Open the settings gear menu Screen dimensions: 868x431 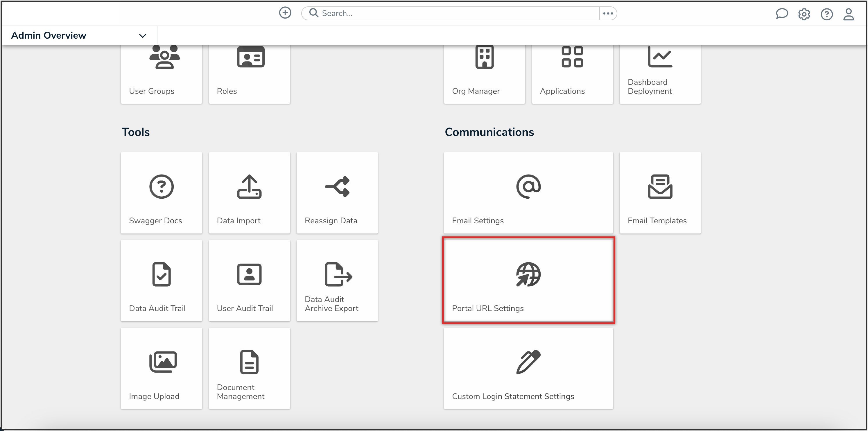tap(804, 14)
